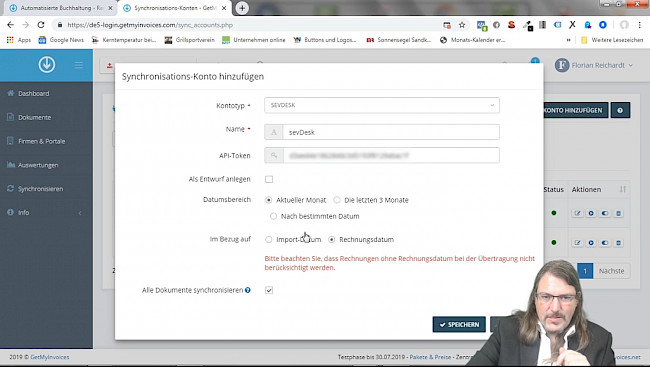Click the run sync icon in second account row
The image size is (650, 367).
(x=591, y=243)
